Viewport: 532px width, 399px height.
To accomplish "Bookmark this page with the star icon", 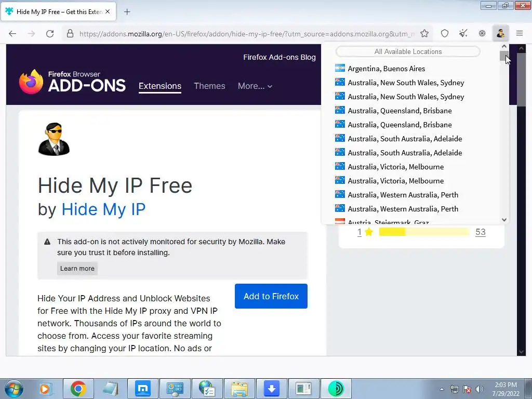I will click(424, 33).
